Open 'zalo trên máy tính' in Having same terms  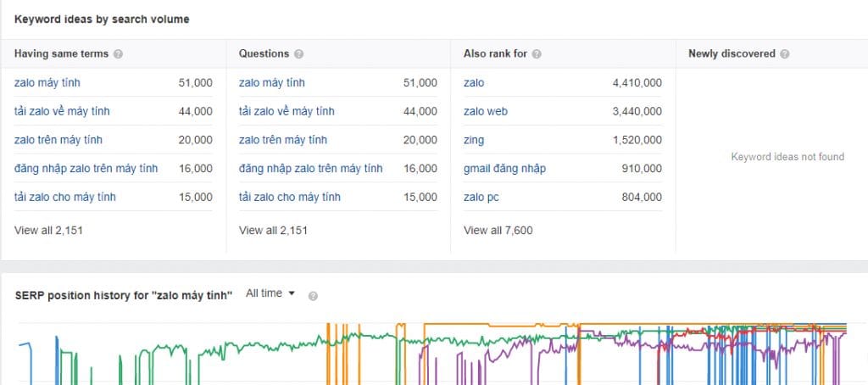[x=58, y=140]
